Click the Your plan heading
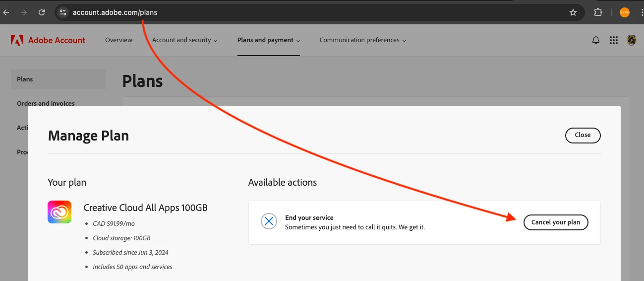Viewport: 644px width, 281px height. click(x=67, y=182)
